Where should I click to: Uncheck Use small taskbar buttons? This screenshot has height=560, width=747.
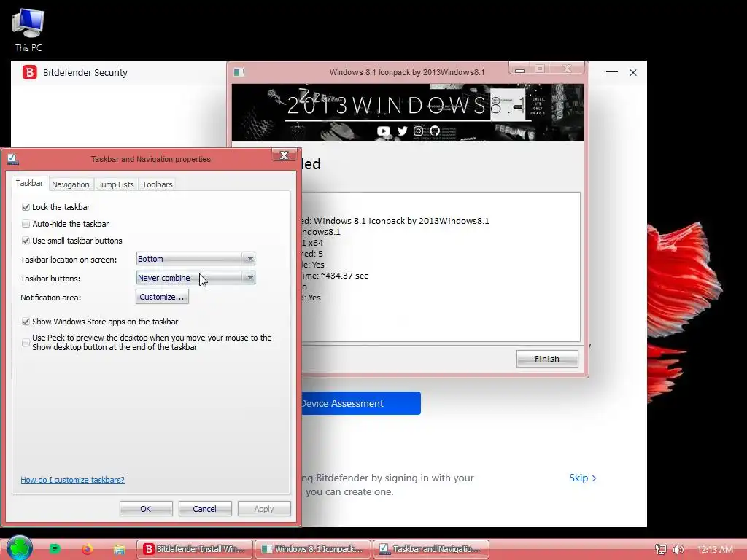[26, 241]
